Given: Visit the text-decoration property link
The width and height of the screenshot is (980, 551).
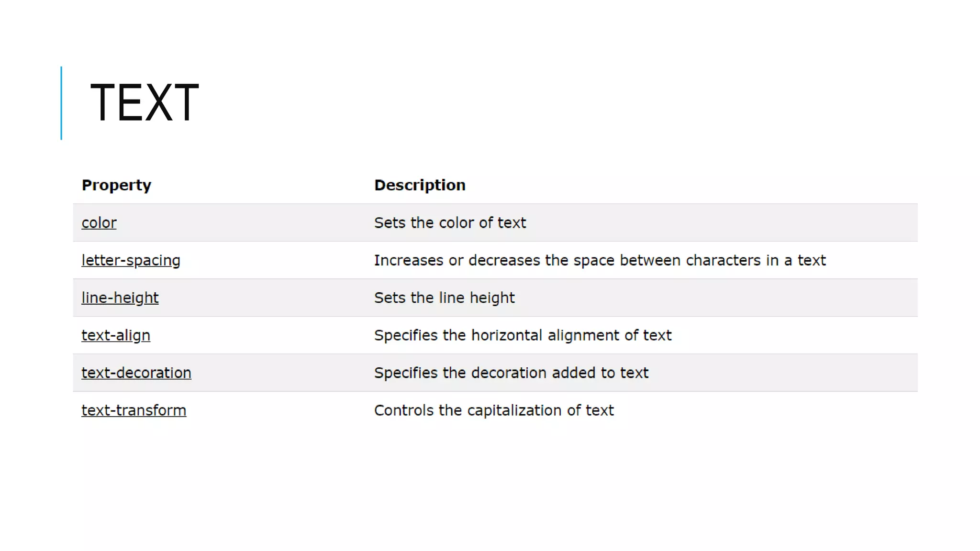Looking at the screenshot, I should point(136,373).
